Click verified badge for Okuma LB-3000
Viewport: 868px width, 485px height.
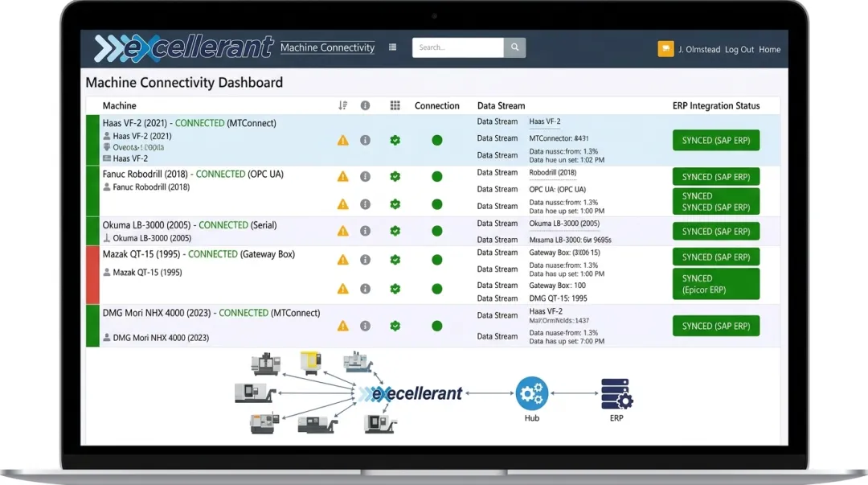395,231
